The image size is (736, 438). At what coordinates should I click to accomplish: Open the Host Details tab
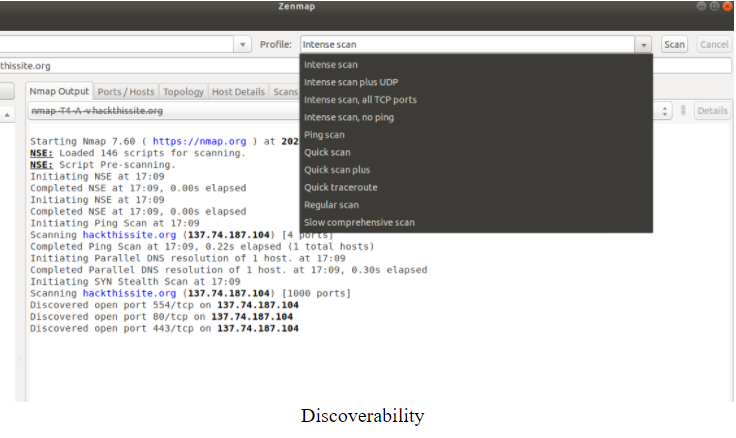(238, 92)
